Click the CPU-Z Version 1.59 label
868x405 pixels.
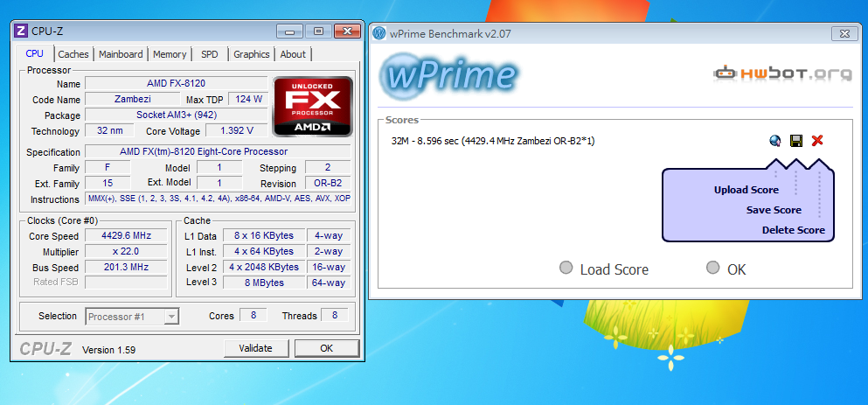(x=108, y=350)
